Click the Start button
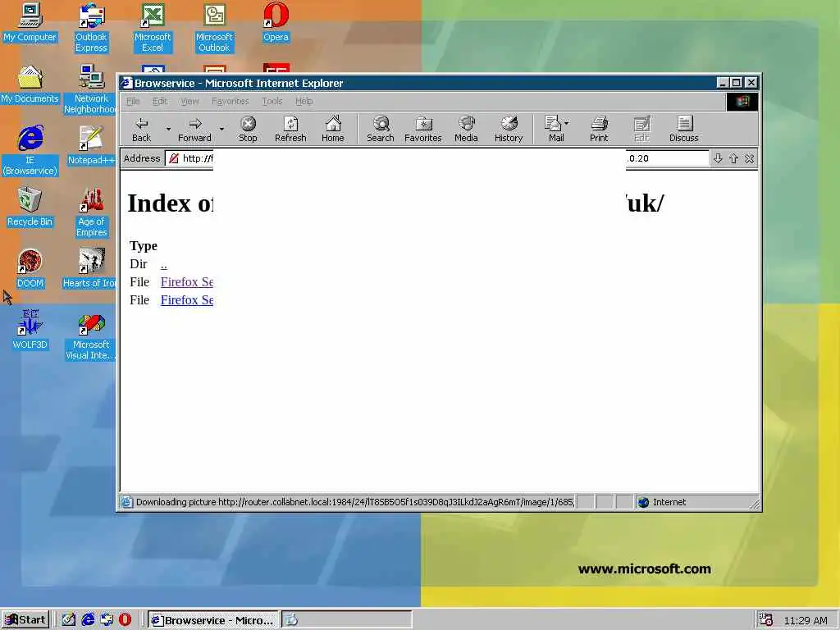The image size is (840, 630). coord(25,620)
